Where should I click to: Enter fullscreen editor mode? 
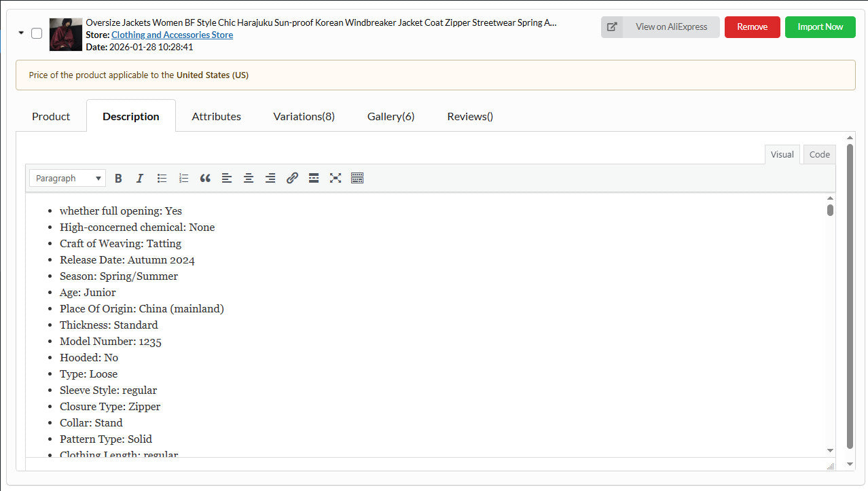click(336, 178)
